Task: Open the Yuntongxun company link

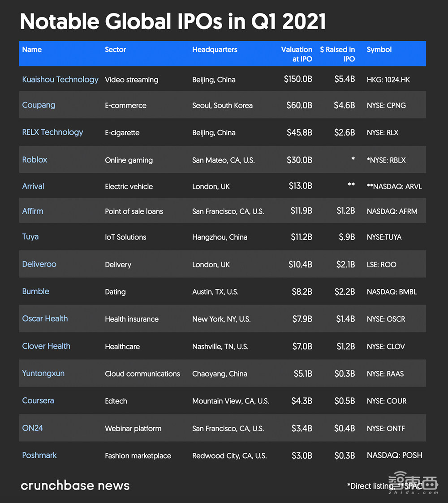Action: coord(43,374)
